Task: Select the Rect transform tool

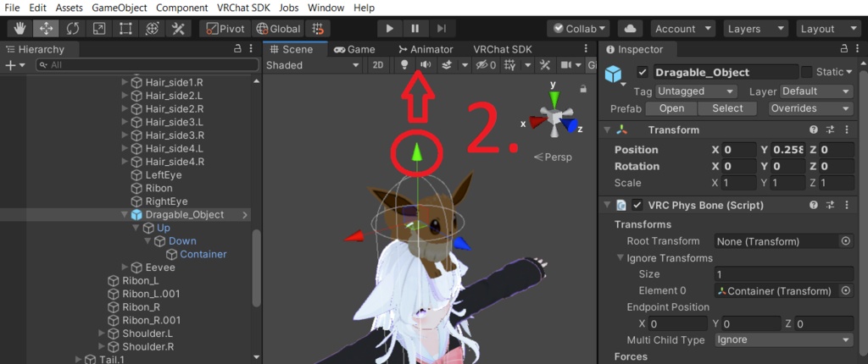Action: pyautogui.click(x=125, y=29)
